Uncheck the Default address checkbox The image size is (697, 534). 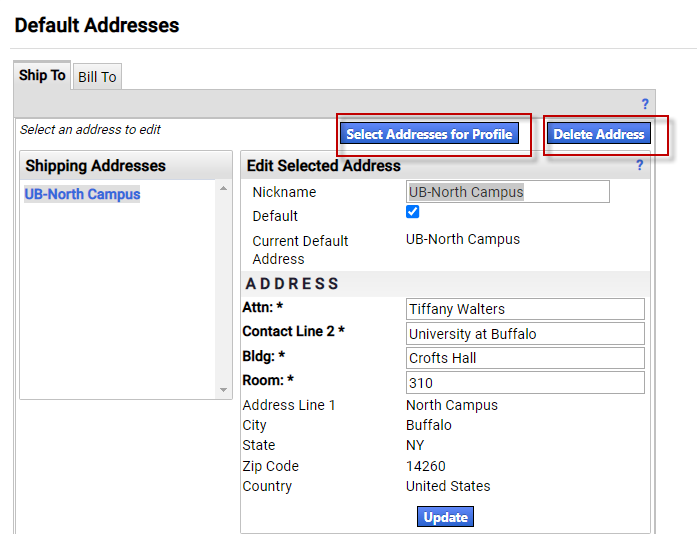pos(413,212)
